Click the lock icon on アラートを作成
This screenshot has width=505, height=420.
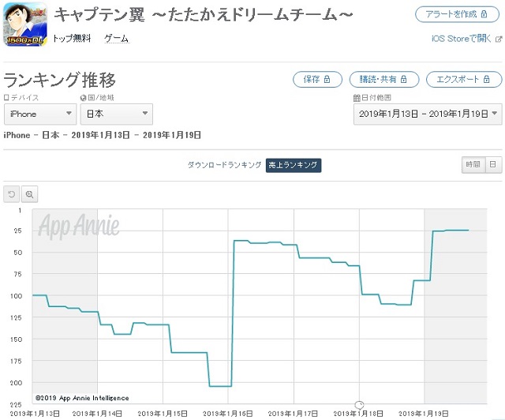[x=484, y=14]
